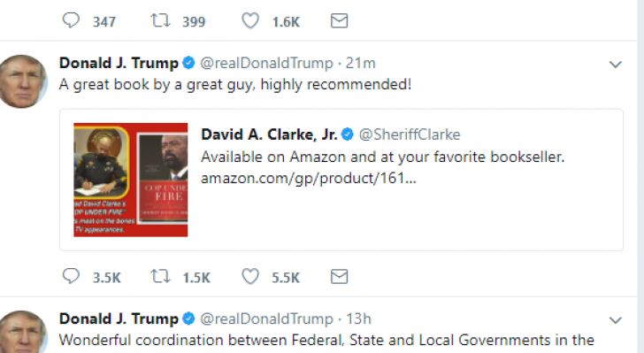Open the @SheriffClarke profile handle
The height and width of the screenshot is (353, 644).
pos(410,134)
